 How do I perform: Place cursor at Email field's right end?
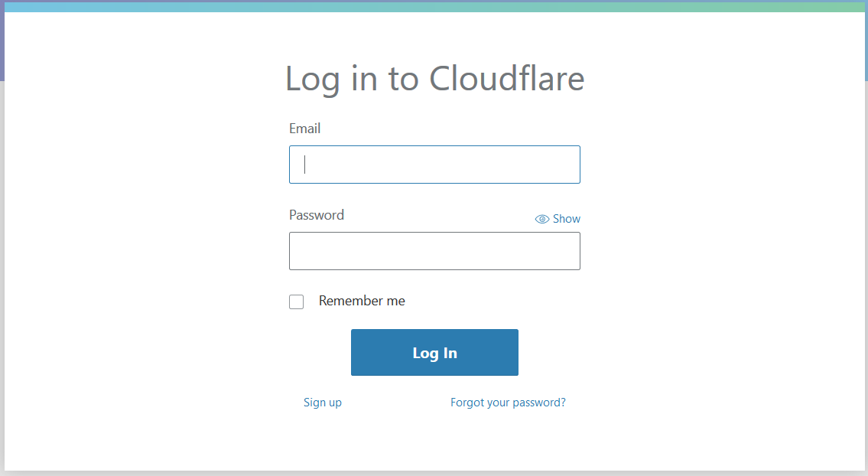[x=570, y=165]
